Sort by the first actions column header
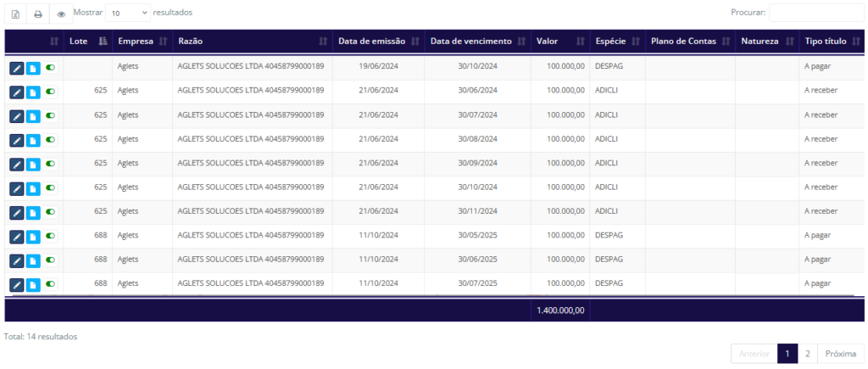This screenshot has width=868, height=369. coord(34,42)
